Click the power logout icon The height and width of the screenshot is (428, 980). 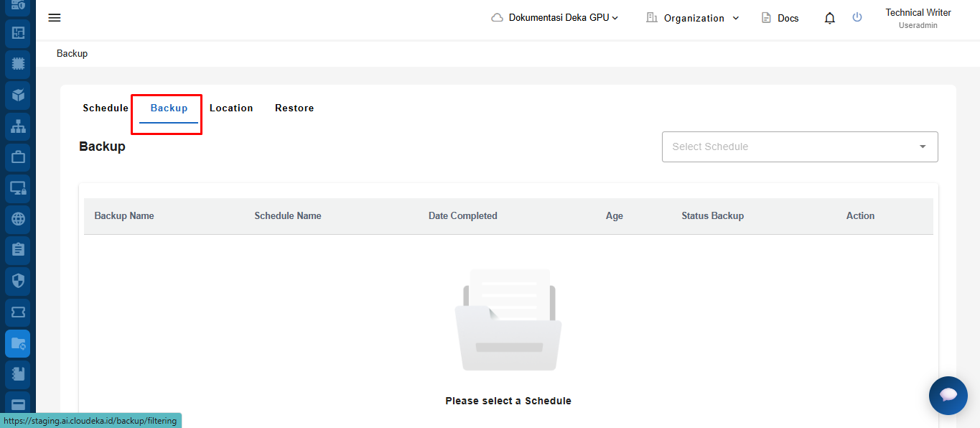point(857,18)
